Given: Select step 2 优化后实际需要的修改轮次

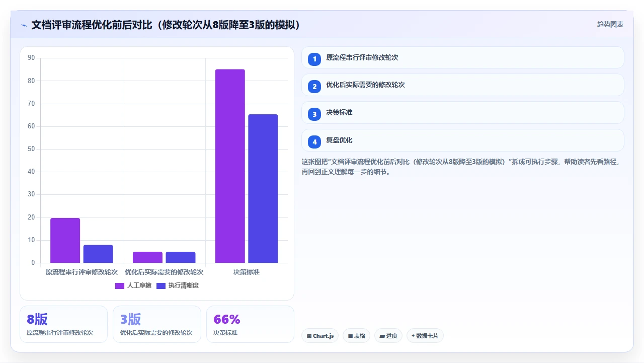Looking at the screenshot, I should point(462,85).
